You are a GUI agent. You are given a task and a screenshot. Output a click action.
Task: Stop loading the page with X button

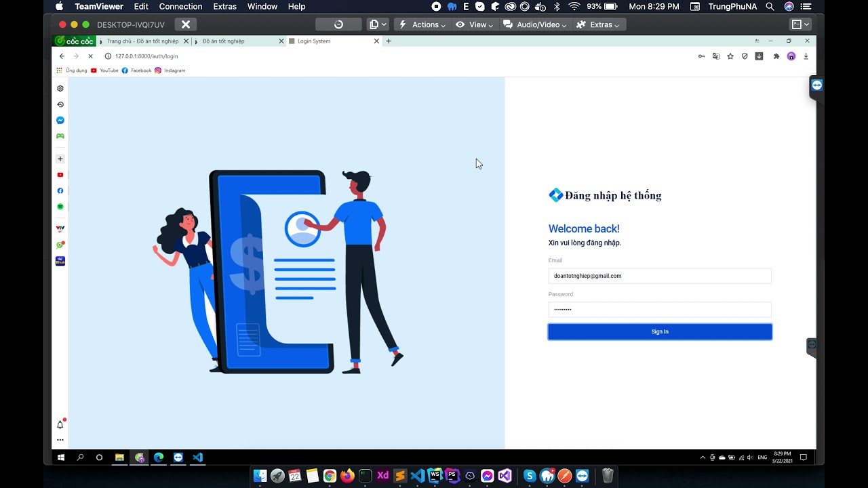[x=90, y=56]
